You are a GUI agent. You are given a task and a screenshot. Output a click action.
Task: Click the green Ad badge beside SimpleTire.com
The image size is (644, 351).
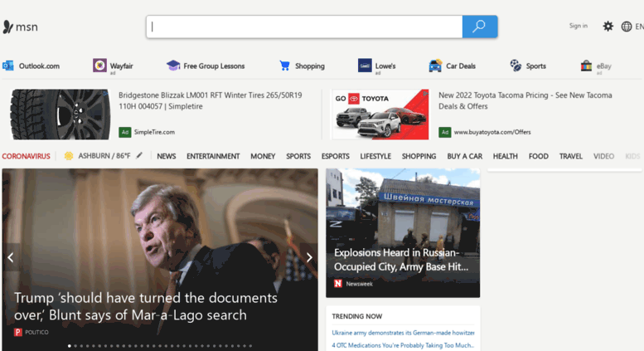(x=125, y=132)
